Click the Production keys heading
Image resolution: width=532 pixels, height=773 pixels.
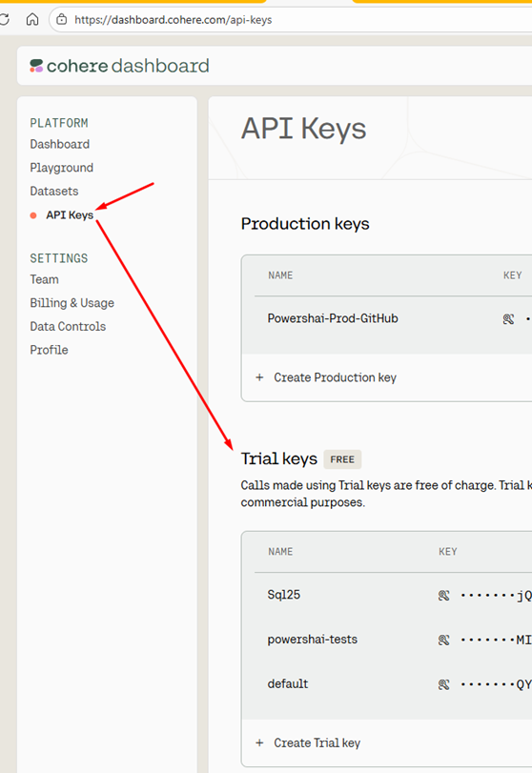click(x=305, y=224)
